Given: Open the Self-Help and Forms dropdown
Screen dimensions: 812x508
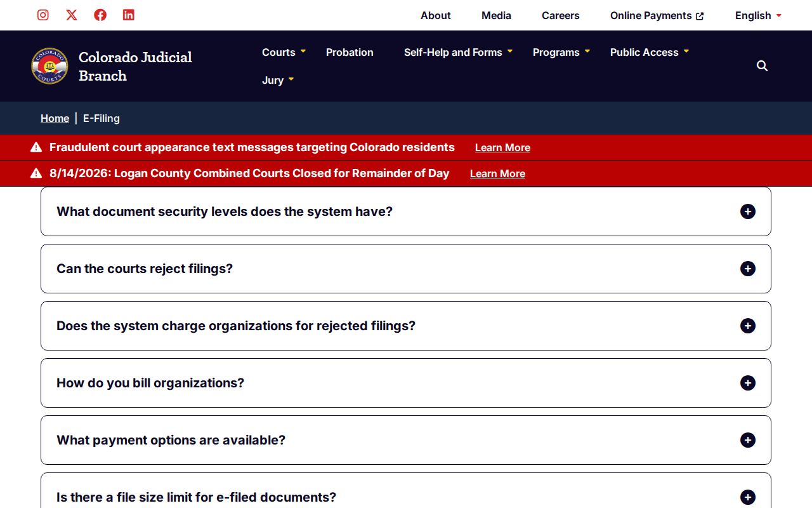Looking at the screenshot, I should pos(458,52).
